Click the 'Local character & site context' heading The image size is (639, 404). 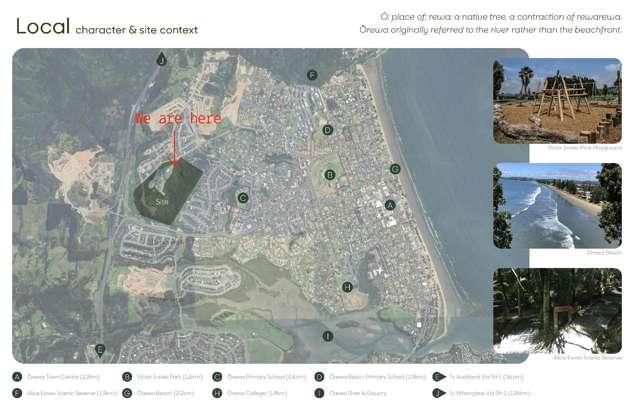click(107, 28)
